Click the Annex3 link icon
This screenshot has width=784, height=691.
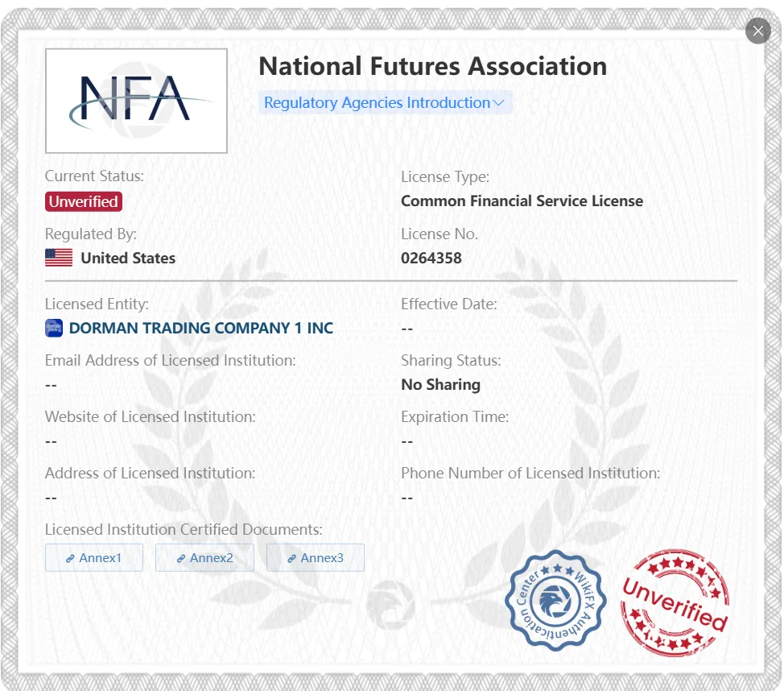pyautogui.click(x=291, y=558)
